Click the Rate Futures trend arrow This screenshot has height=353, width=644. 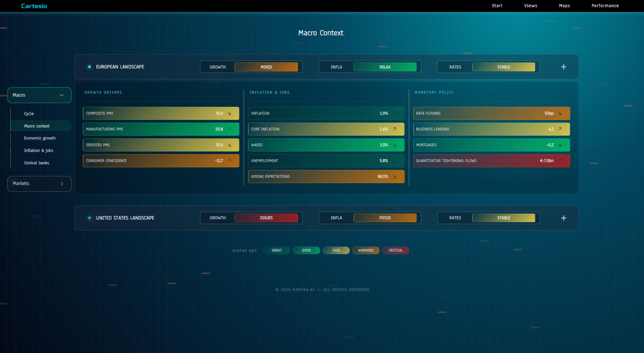pos(560,114)
